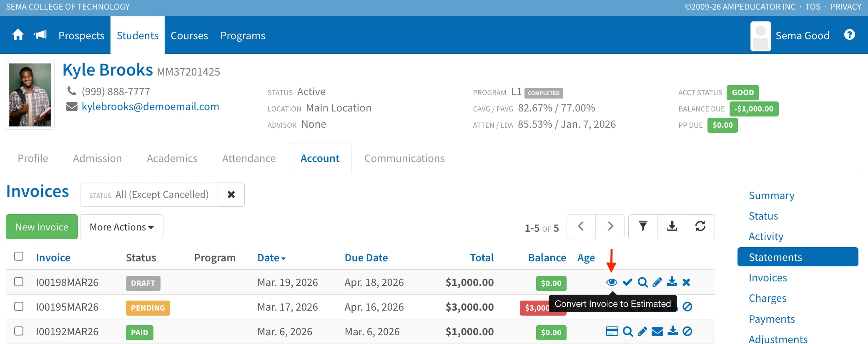This screenshot has width=868, height=344.
Task: Void the paid invoice I00192MAR26
Action: pyautogui.click(x=687, y=331)
